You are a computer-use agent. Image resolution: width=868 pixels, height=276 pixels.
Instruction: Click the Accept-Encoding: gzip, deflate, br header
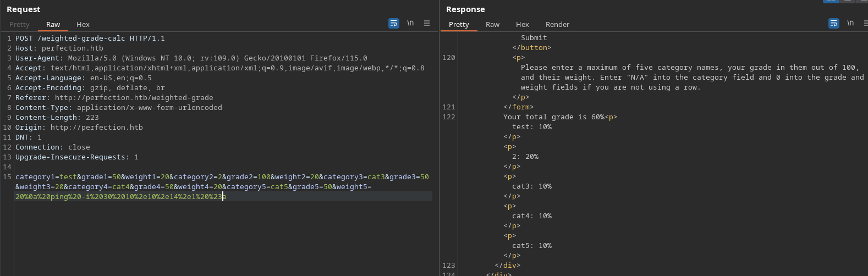click(90, 87)
